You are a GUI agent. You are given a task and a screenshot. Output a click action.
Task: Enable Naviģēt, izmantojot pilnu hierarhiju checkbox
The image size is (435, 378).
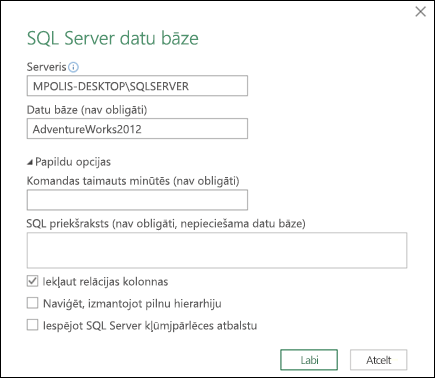point(32,303)
